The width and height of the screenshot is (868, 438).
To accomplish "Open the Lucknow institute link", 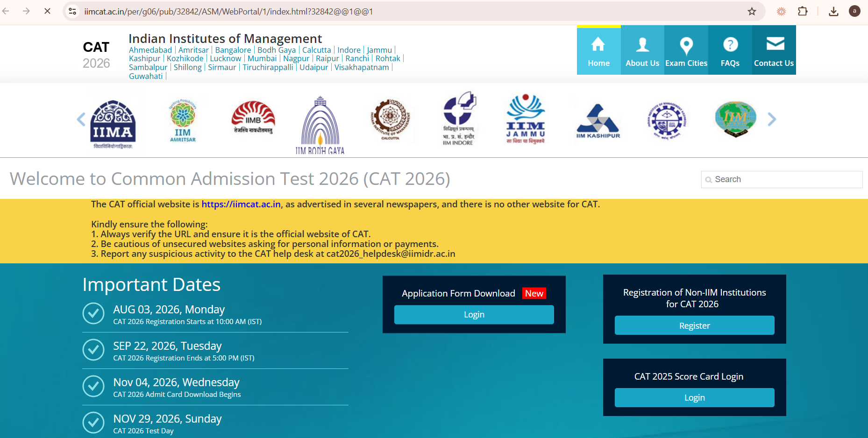I will coord(226,58).
